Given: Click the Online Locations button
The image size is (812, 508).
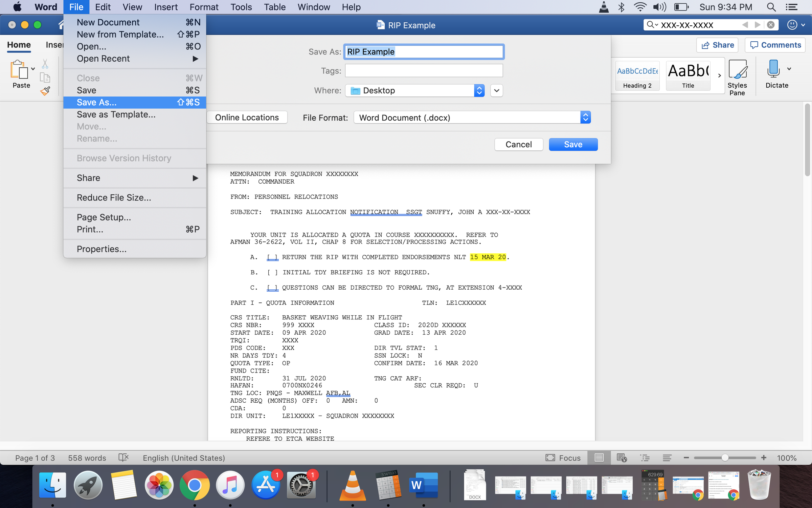Looking at the screenshot, I should pyautogui.click(x=247, y=118).
